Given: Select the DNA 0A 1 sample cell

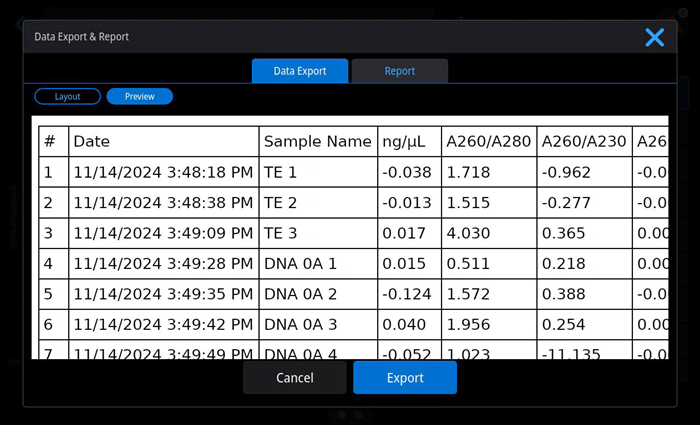Looking at the screenshot, I should point(318,265).
